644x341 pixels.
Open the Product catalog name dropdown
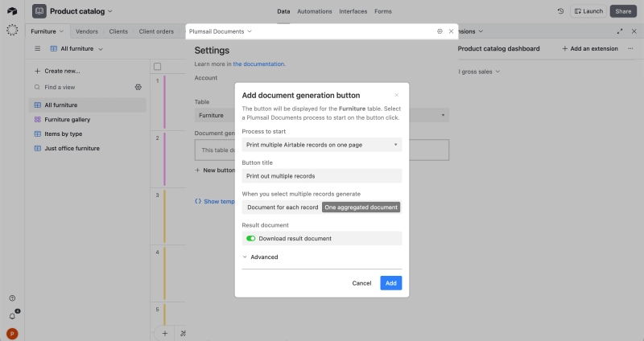(110, 11)
